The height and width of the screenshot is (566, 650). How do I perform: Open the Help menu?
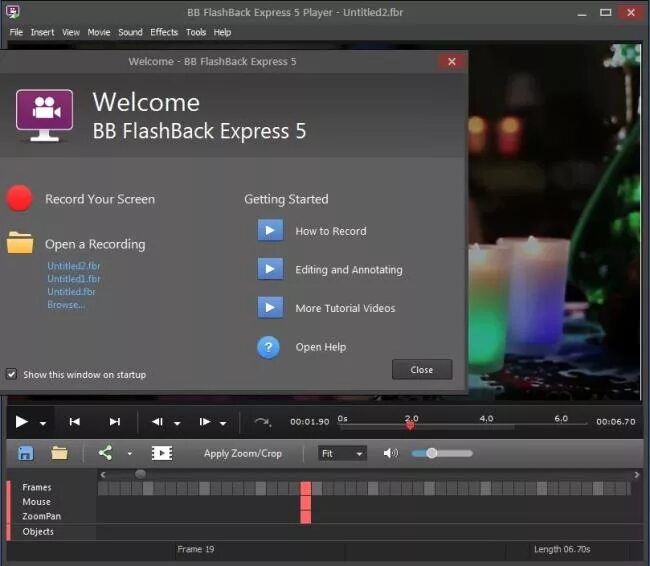[222, 32]
